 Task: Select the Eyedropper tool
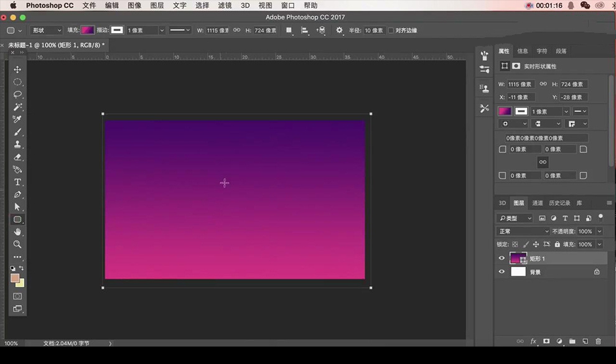point(17,119)
